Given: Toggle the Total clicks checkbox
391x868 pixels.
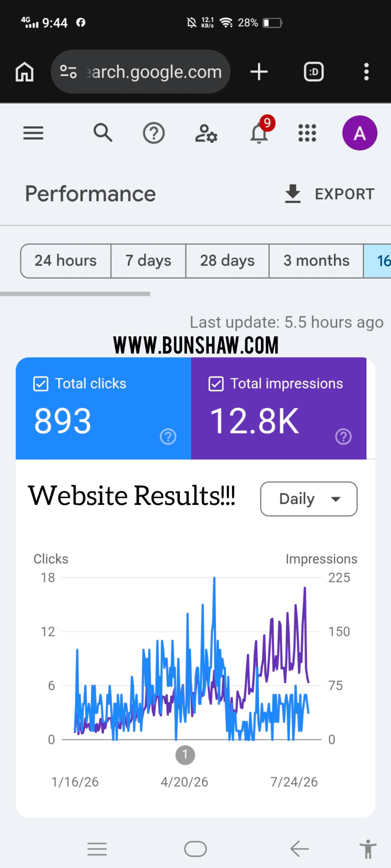Looking at the screenshot, I should pyautogui.click(x=41, y=384).
